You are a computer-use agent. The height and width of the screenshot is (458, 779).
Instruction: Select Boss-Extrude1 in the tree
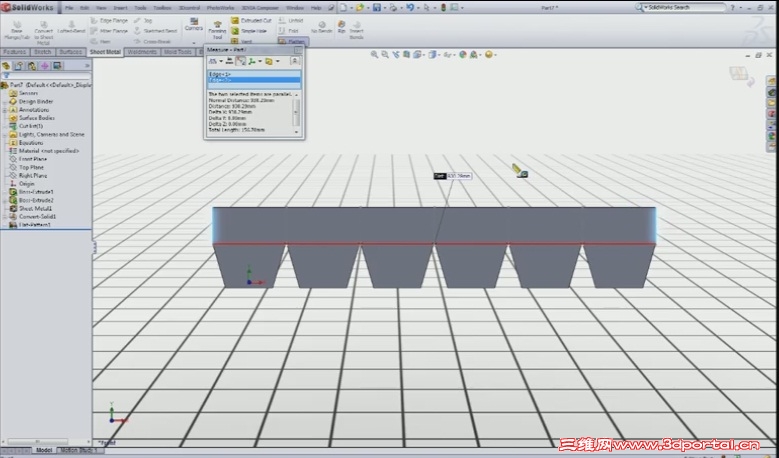(x=36, y=192)
